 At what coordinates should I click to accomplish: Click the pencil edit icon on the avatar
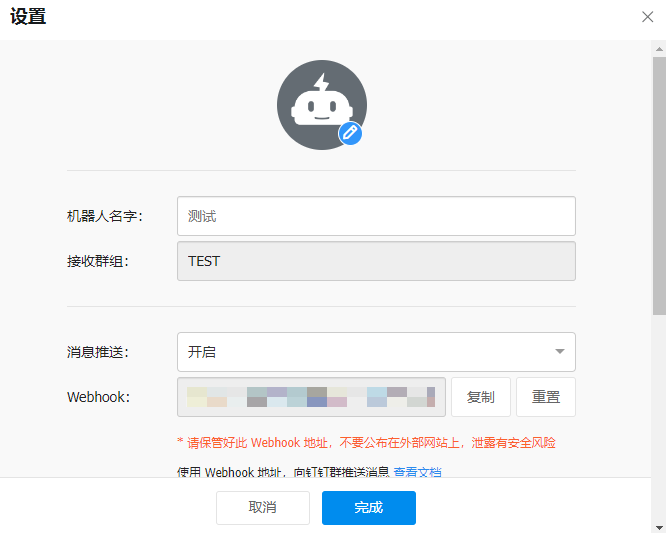coord(350,133)
